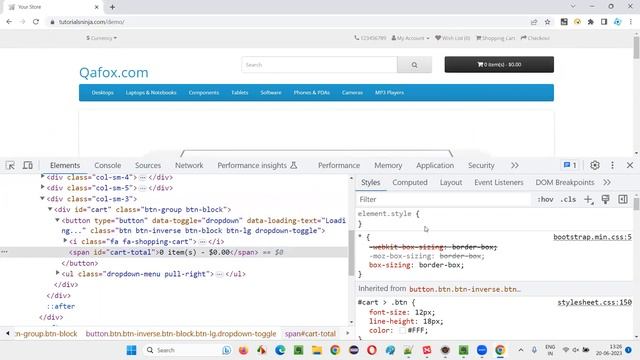Click the Qafox.com logo link

coord(113,73)
